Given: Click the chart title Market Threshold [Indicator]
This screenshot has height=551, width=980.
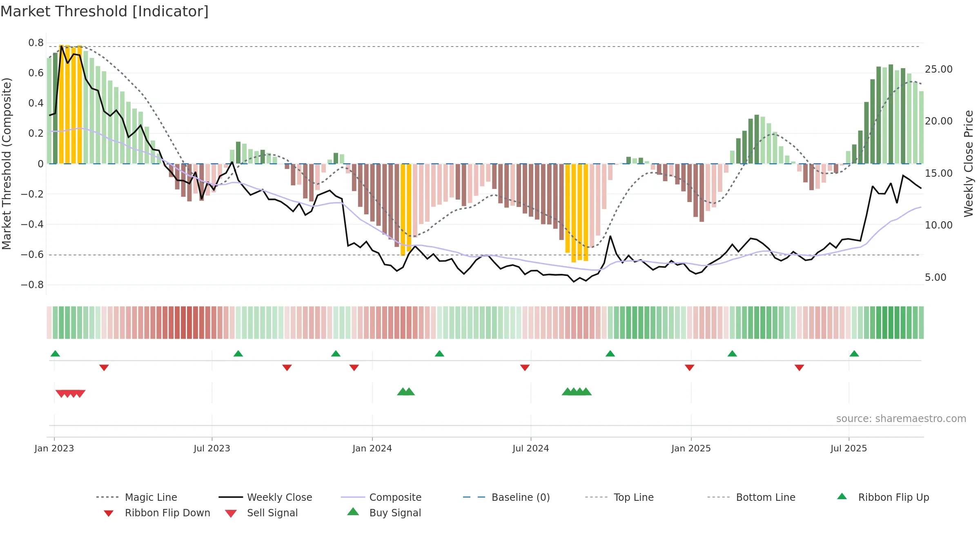Looking at the screenshot, I should 105,11.
